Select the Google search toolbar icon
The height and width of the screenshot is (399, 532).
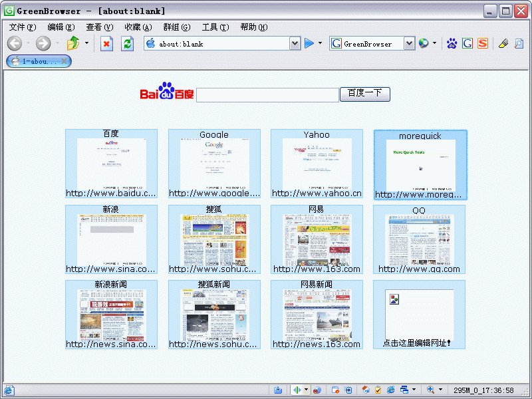(x=467, y=43)
